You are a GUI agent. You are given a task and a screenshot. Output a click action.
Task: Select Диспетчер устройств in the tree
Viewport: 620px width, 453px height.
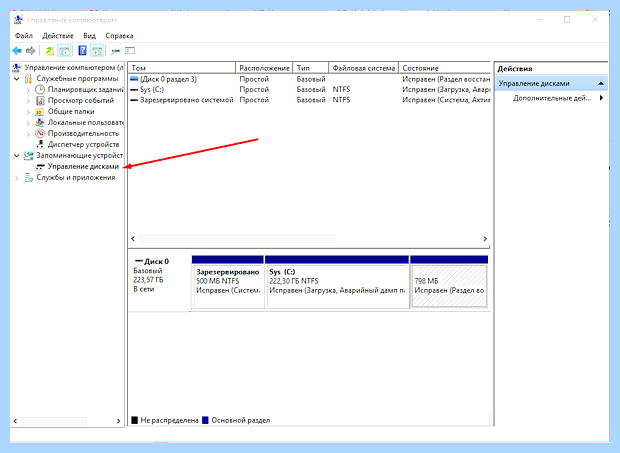pyautogui.click(x=83, y=144)
